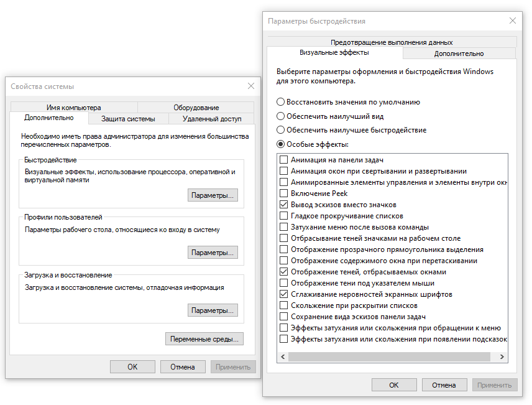Switch to Защита системы tab
Image resolution: width=532 pixels, height=405 pixels.
click(128, 119)
